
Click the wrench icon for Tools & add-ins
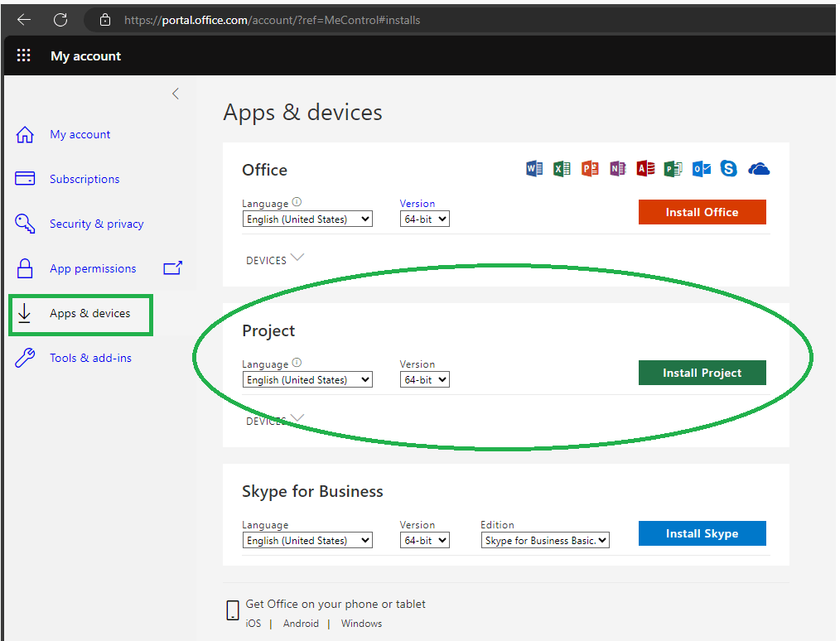click(x=25, y=358)
